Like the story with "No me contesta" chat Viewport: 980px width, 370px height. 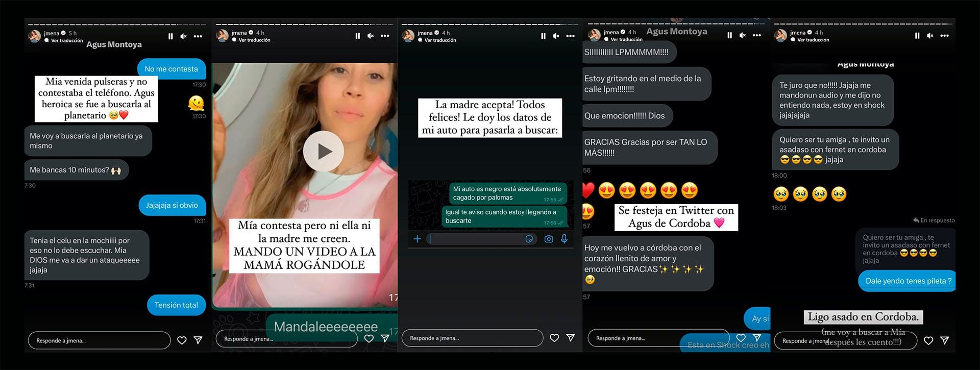pos(182,340)
